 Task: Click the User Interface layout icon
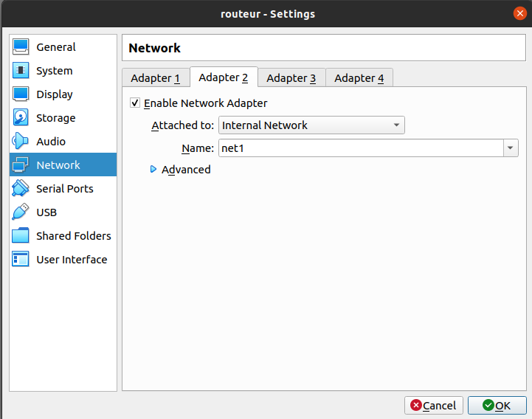coord(21,260)
